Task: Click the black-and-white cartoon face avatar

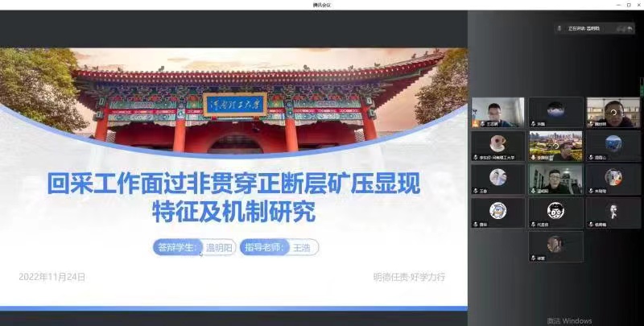Action: [555, 210]
